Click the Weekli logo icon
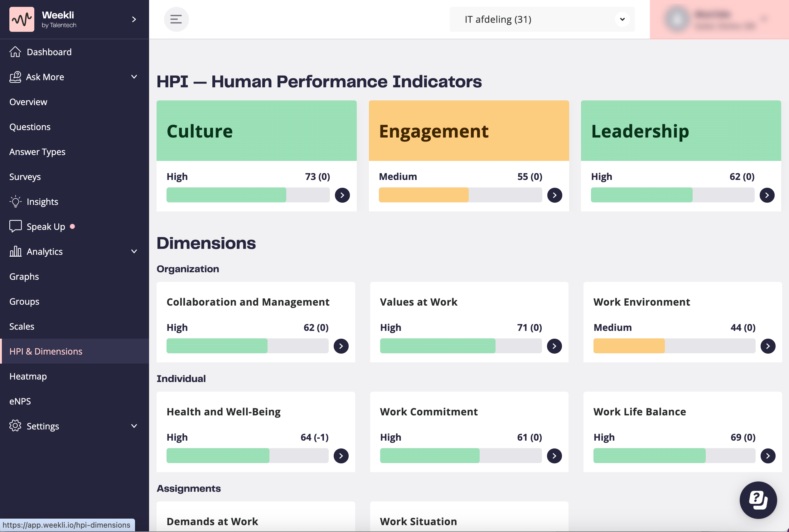Viewport: 789px width, 532px height. 22,19
